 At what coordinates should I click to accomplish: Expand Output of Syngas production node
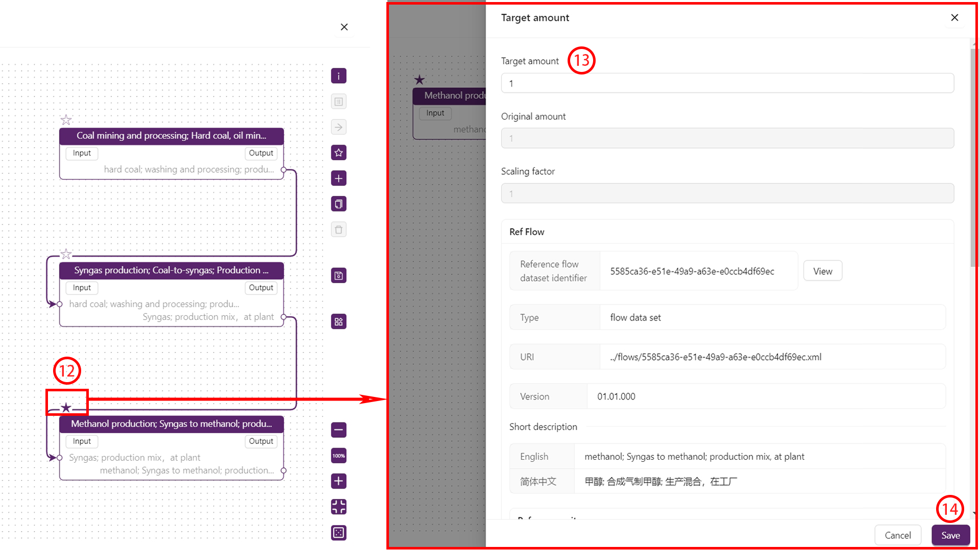point(261,288)
